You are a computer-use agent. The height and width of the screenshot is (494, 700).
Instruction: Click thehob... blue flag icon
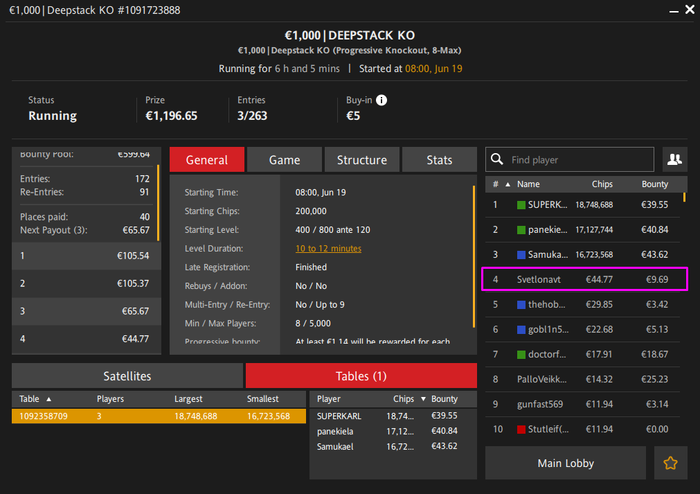(x=521, y=305)
